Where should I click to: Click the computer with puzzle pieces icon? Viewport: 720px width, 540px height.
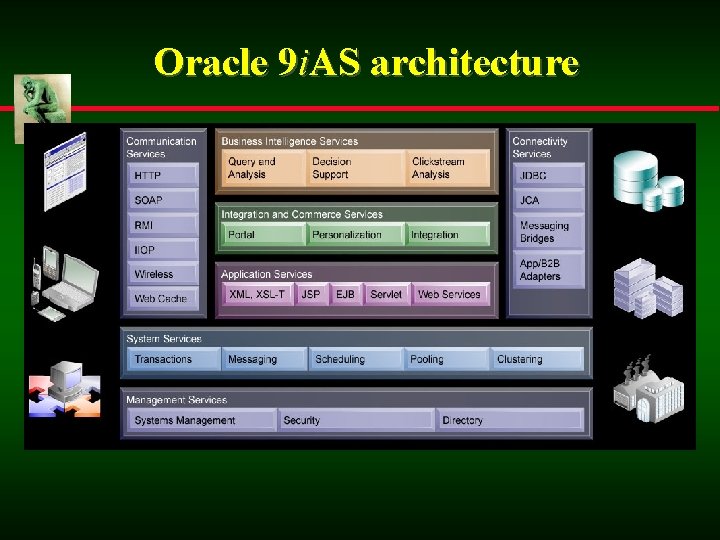point(65,389)
